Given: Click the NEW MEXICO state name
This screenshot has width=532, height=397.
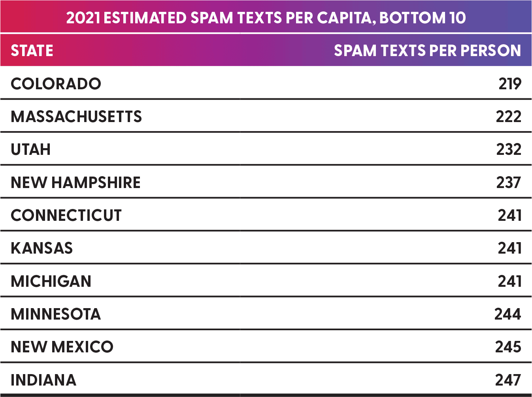Looking at the screenshot, I should click(x=62, y=347).
